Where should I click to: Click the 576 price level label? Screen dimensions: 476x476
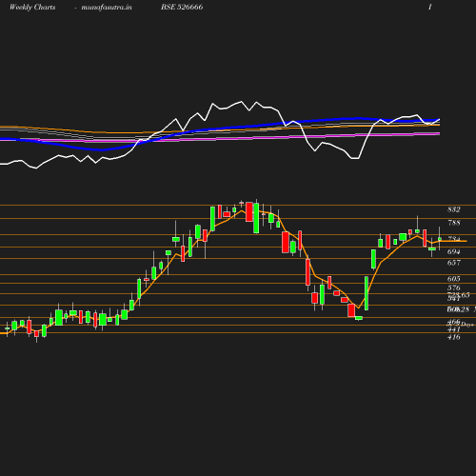454,288
